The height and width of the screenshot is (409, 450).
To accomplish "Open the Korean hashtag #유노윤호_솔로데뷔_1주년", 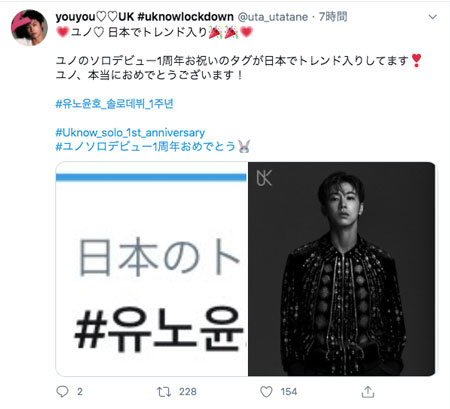I will coord(114,104).
